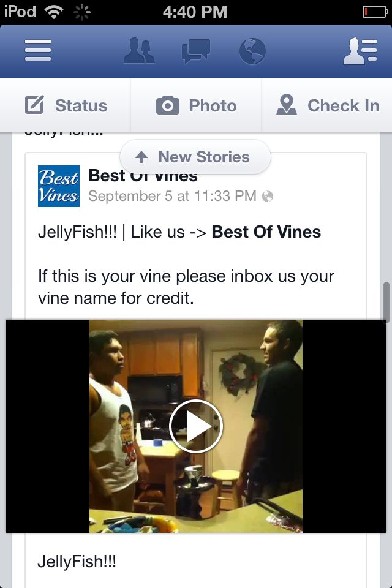Tap the Status compose pencil icon
Screen dimensions: 392x588
34,105
